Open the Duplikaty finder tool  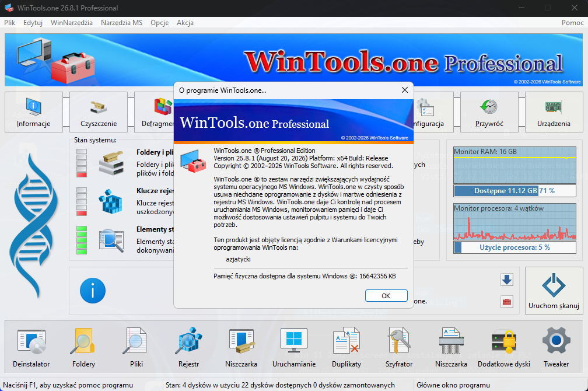pyautogui.click(x=346, y=347)
